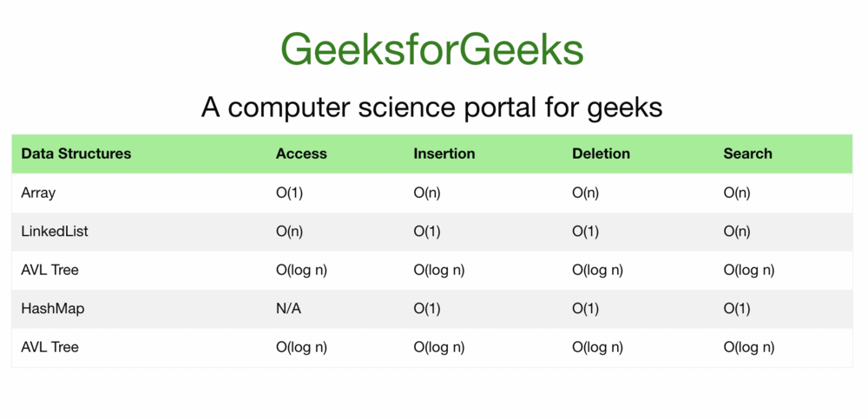Select LinkedList's Insertion O(1) cell
The height and width of the screenshot is (419, 868).
point(427,232)
